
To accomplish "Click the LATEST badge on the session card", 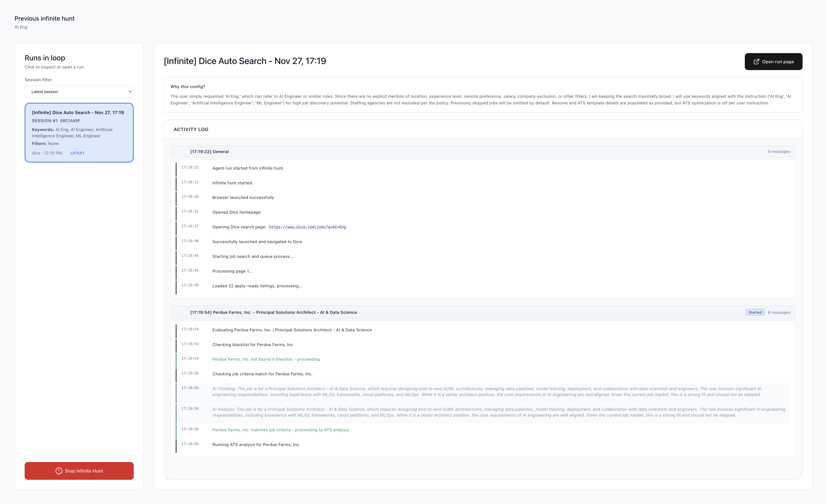I will 77,153.
